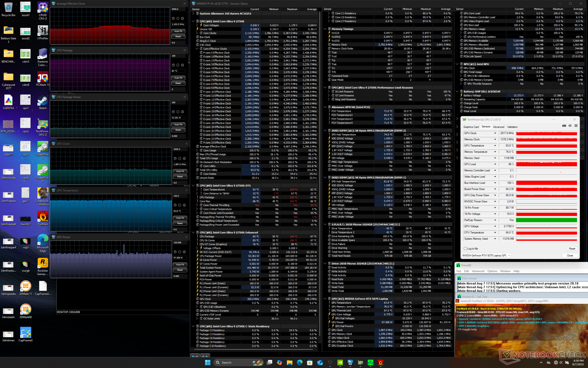Toggle middle graph option in GPU Clock window
The image size is (588, 368).
point(180,159)
